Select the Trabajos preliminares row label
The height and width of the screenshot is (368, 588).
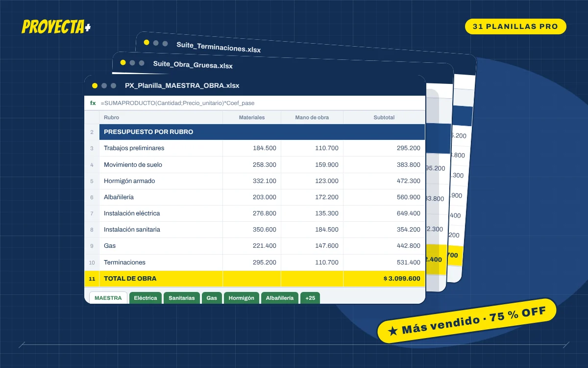[x=134, y=148]
